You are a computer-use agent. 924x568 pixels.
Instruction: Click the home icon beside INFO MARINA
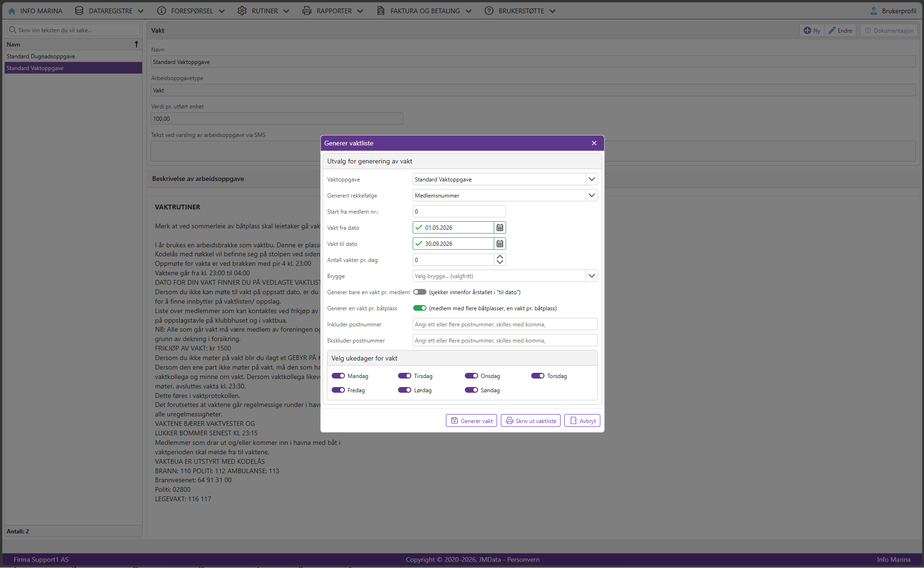tap(12, 11)
